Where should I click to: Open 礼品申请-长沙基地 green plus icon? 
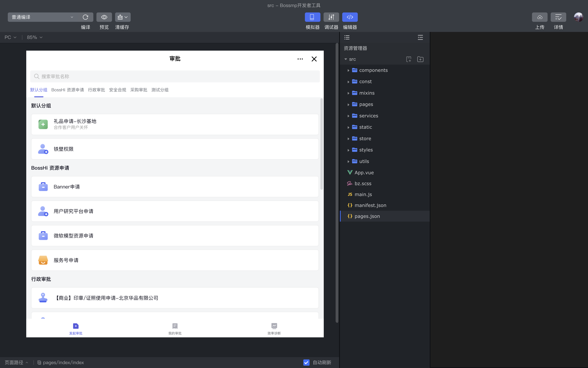(43, 124)
